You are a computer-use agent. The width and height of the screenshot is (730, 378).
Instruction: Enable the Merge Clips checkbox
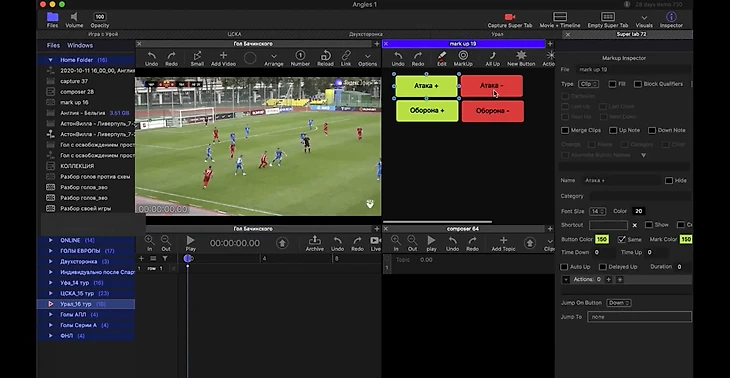tap(565, 130)
